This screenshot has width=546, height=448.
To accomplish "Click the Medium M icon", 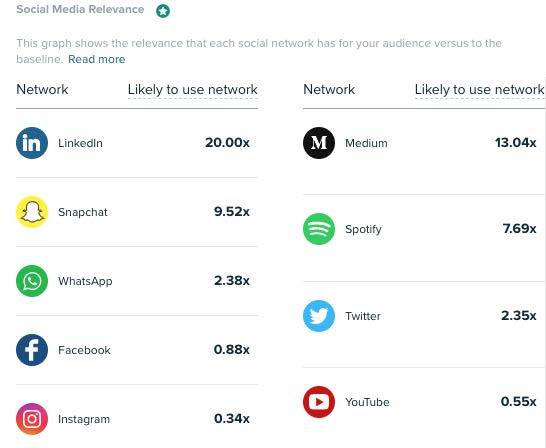I will pyautogui.click(x=319, y=143).
